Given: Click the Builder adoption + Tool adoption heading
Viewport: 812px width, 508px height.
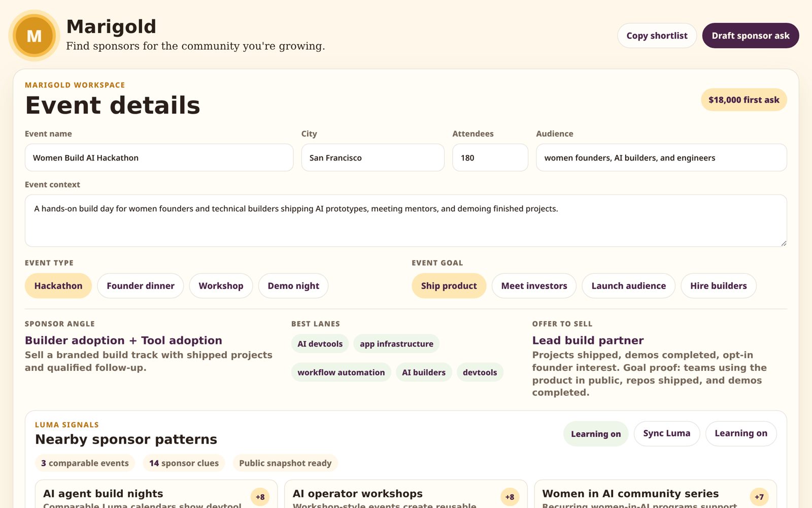Looking at the screenshot, I should 123,340.
